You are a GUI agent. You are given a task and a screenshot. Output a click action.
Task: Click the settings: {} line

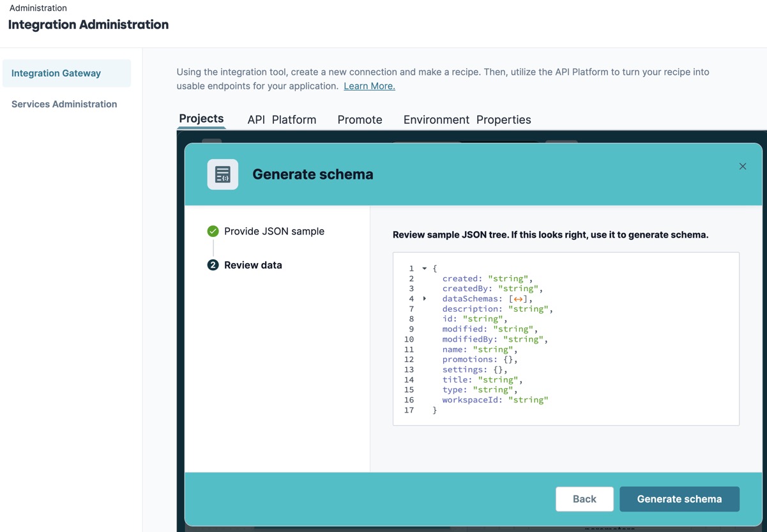475,369
